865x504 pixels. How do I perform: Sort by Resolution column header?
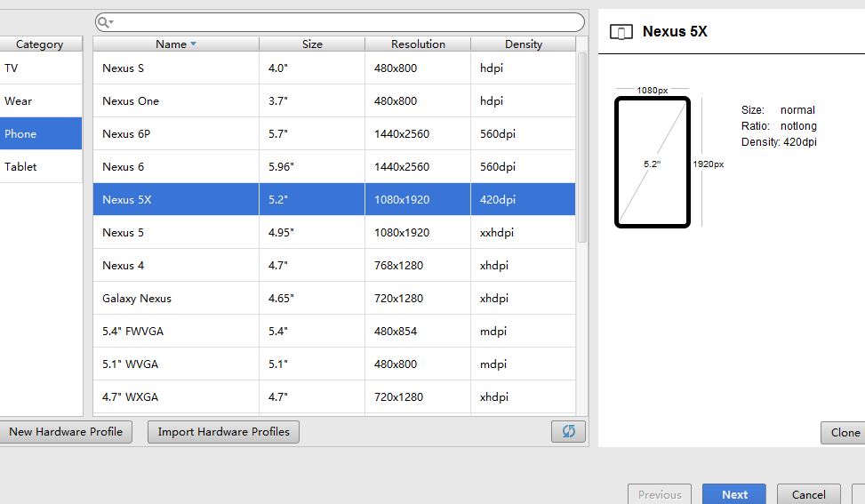click(x=418, y=44)
